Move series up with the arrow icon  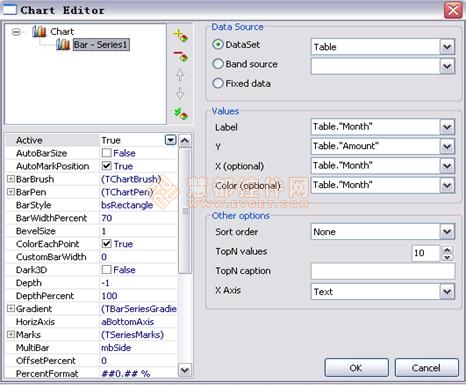pyautogui.click(x=180, y=75)
